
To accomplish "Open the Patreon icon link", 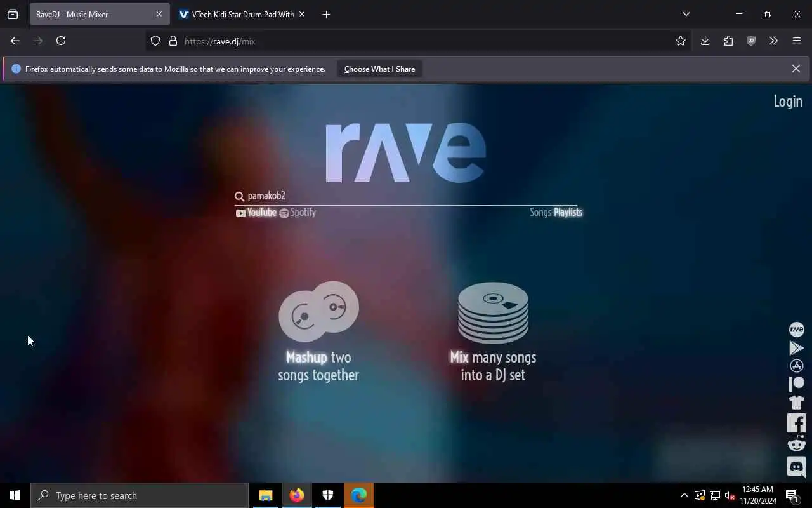I will (x=796, y=384).
